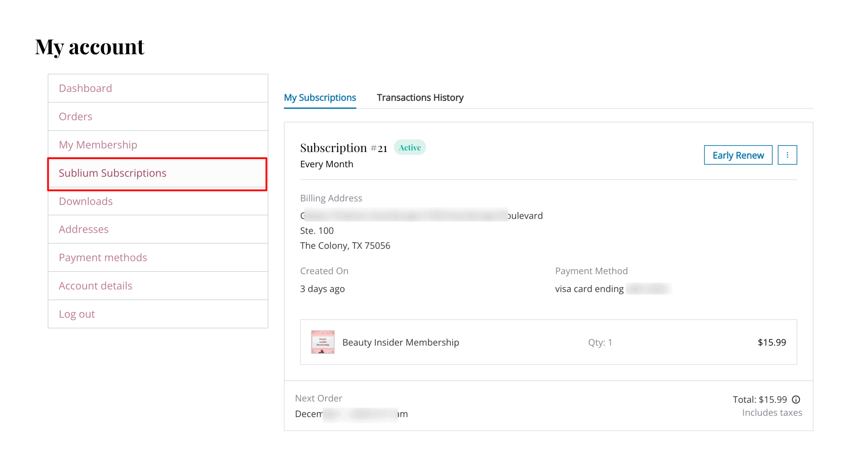Click the My account page heading
868x471 pixels.
pos(90,47)
